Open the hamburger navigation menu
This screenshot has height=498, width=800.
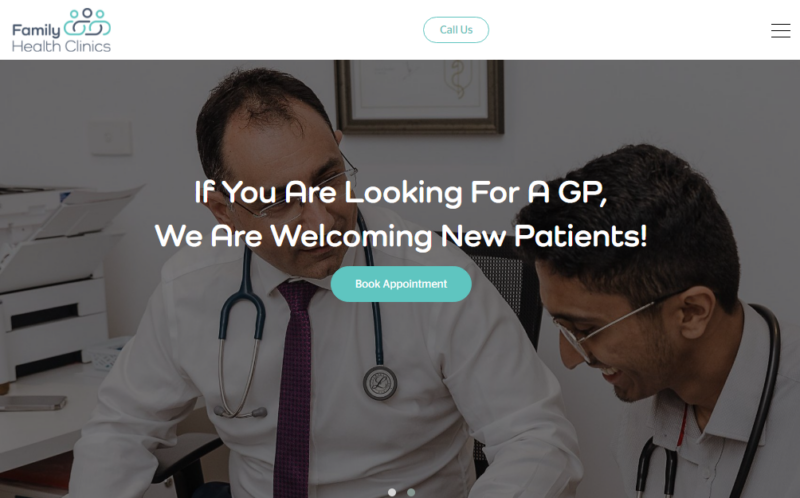coord(780,31)
